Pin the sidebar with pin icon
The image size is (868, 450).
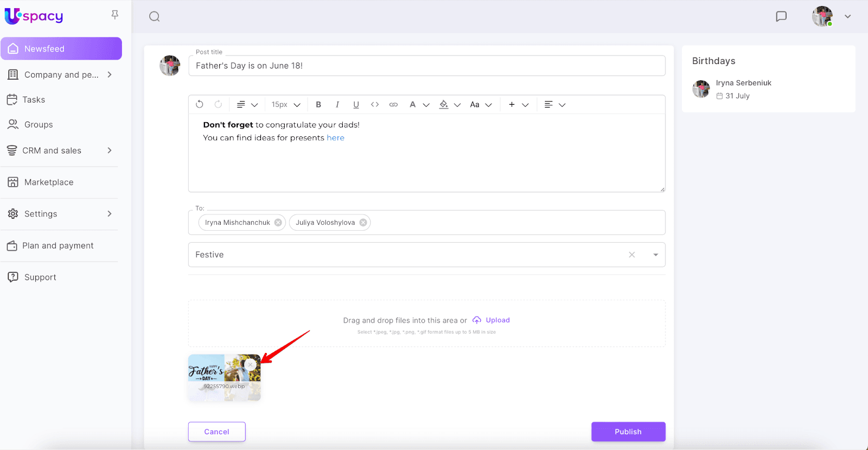tap(114, 15)
